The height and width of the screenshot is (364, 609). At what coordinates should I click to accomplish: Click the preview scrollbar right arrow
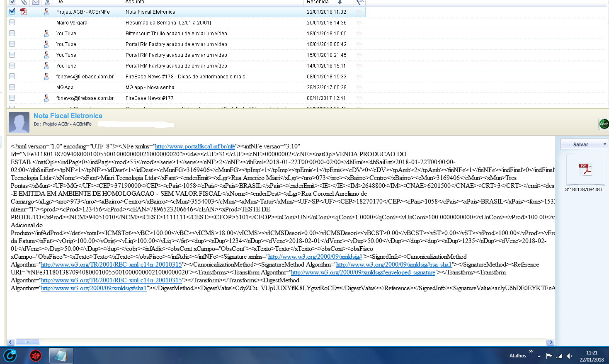point(551,342)
